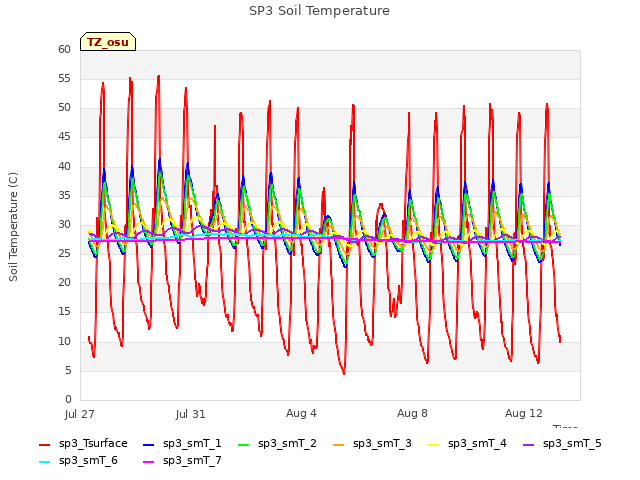This screenshot has width=640, height=480.
Task: Click the 20 y-axis tick label
Action: tap(64, 282)
